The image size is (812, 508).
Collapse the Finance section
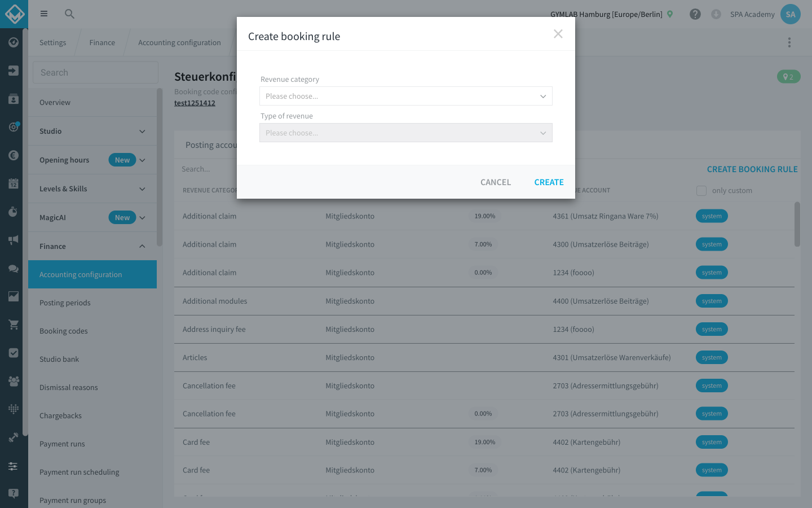point(92,246)
